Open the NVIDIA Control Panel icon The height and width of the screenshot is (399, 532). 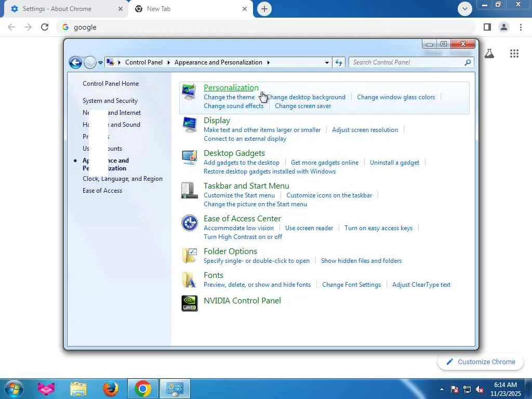190,303
